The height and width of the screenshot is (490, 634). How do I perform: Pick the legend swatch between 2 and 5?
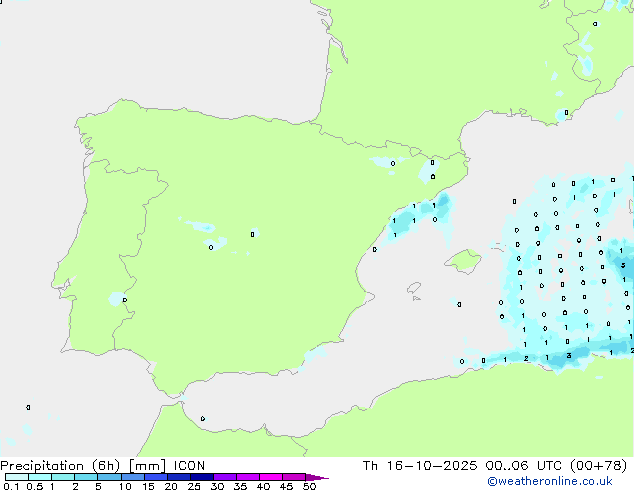(86, 477)
